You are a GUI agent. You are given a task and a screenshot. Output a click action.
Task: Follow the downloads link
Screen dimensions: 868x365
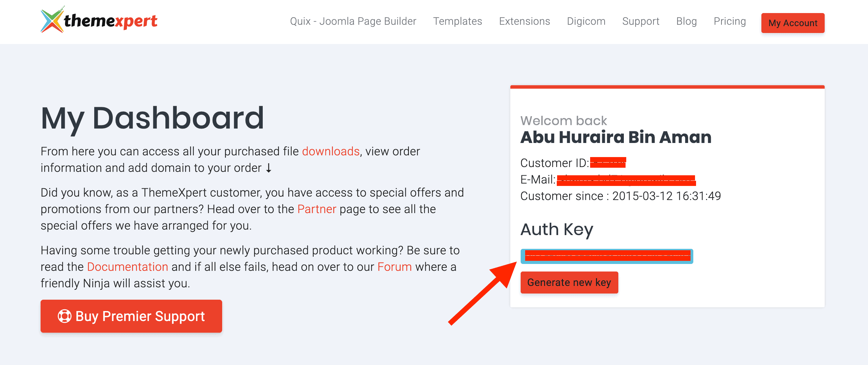point(330,151)
